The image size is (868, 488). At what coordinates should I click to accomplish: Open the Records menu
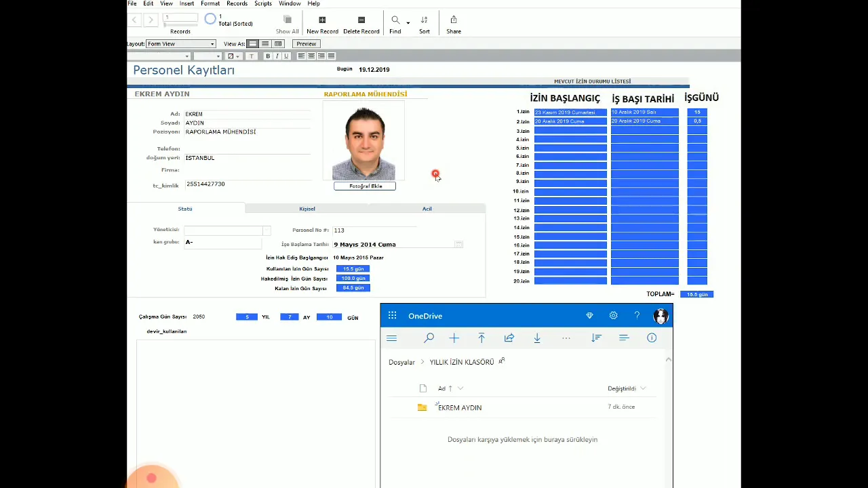click(x=237, y=3)
